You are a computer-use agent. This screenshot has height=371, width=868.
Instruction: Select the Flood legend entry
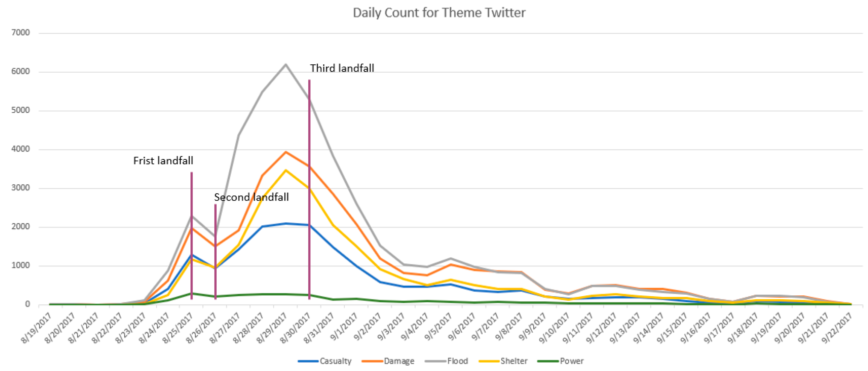[447, 361]
